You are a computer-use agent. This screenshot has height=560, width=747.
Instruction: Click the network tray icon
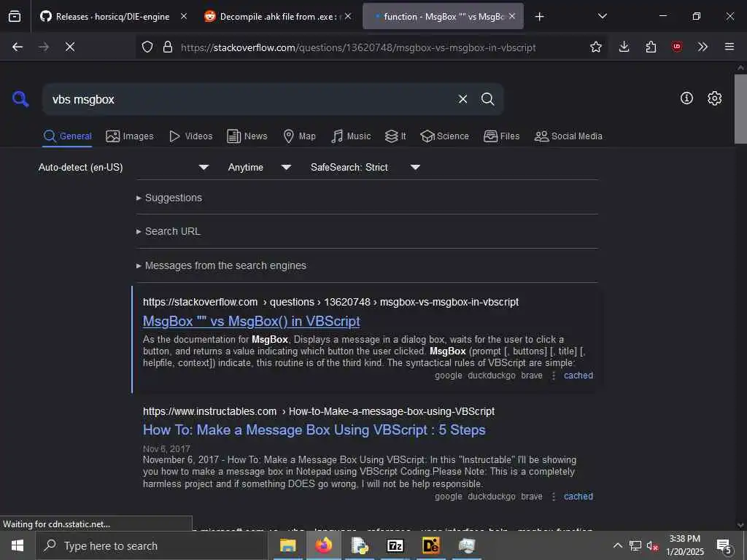[635, 545]
